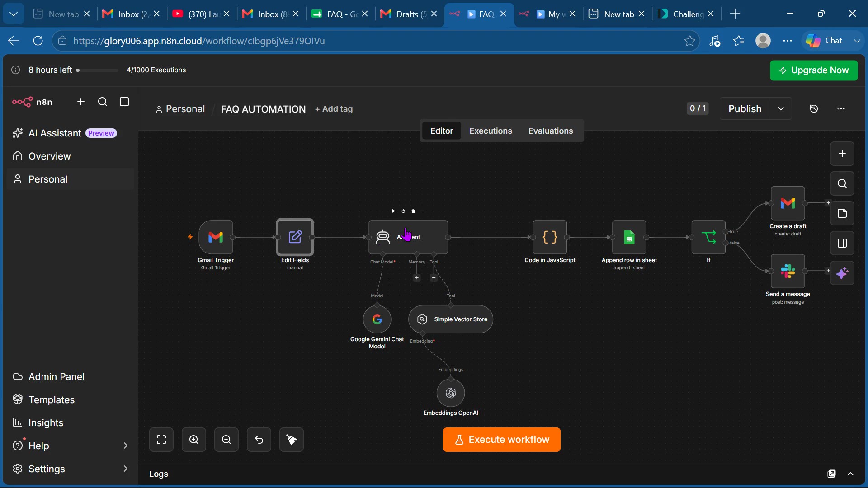This screenshot has height=488, width=868.
Task: Open the Simple Vector Store node
Action: tap(451, 319)
